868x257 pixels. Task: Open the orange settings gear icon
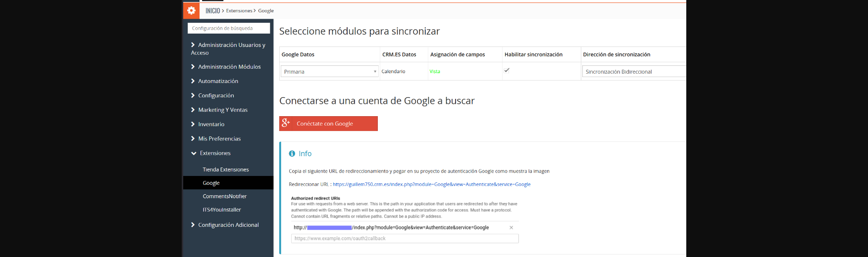coord(191,10)
